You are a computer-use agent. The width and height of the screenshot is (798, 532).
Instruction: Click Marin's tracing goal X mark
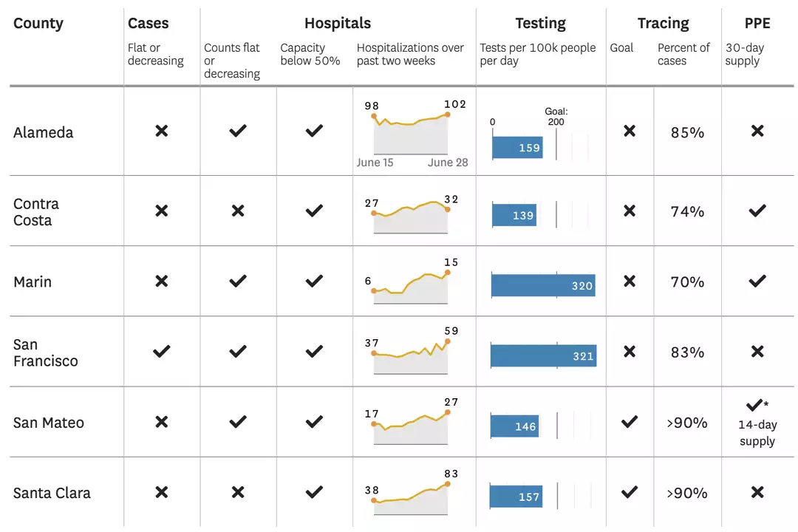tap(629, 282)
